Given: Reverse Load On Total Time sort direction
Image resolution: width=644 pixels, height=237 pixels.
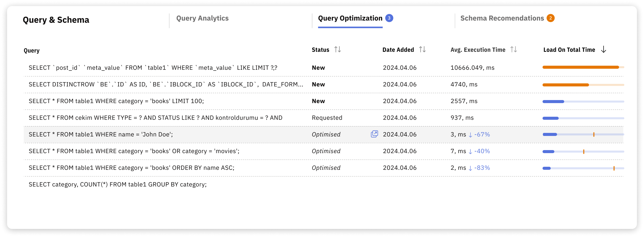Looking at the screenshot, I should coord(603,50).
